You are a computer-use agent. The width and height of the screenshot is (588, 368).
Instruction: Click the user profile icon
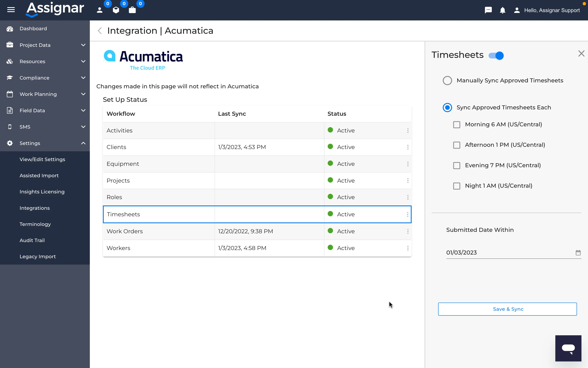click(517, 10)
